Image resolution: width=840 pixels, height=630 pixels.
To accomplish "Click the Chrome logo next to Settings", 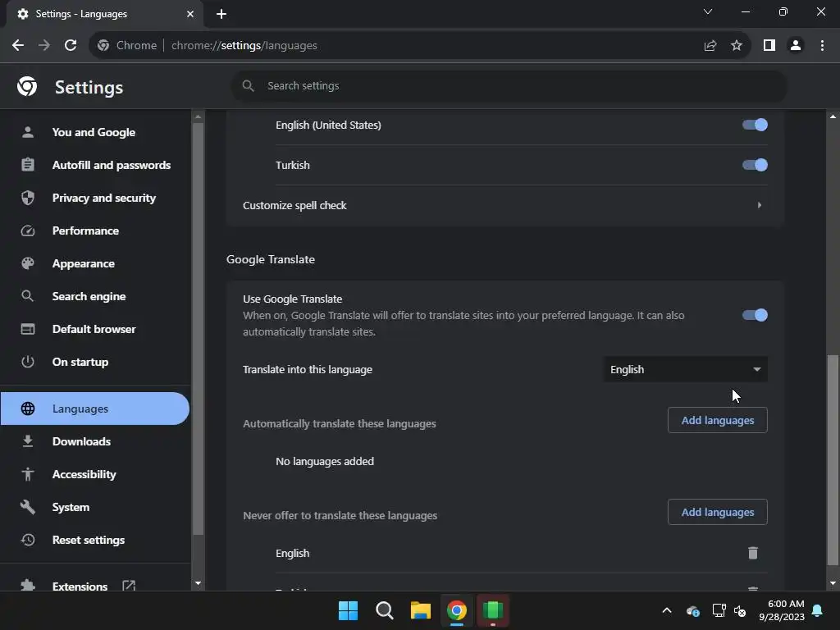I will pyautogui.click(x=27, y=86).
